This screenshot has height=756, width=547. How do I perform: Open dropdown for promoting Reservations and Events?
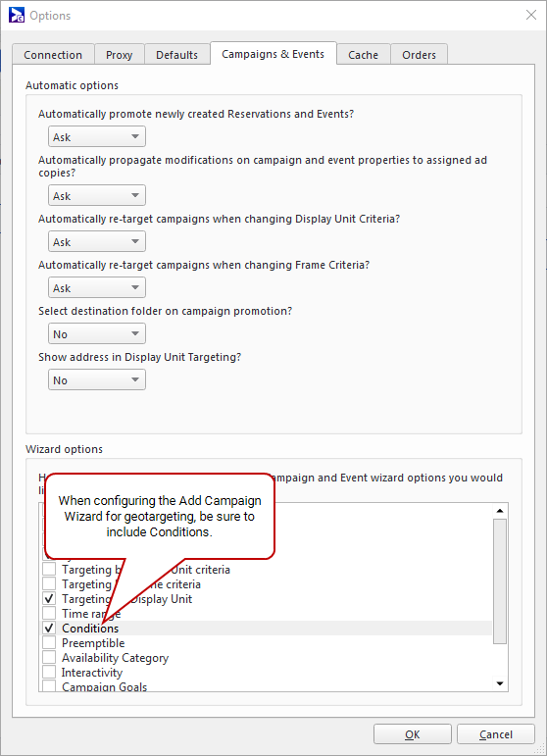(97, 137)
